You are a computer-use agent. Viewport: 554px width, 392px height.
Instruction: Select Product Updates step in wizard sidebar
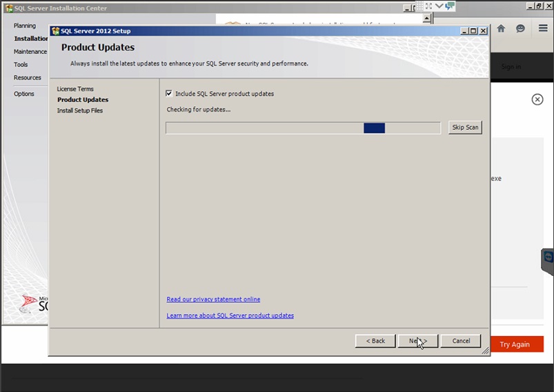pos(83,99)
